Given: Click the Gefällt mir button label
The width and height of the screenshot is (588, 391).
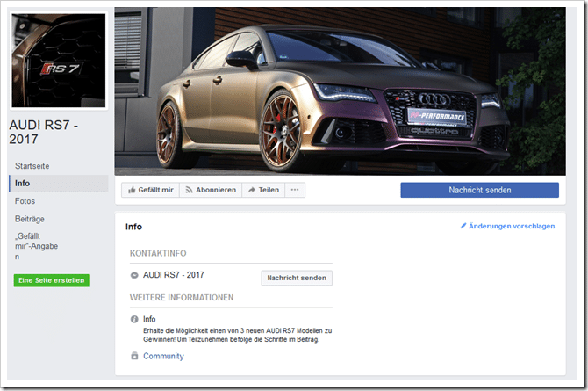Looking at the screenshot, I should [155, 190].
